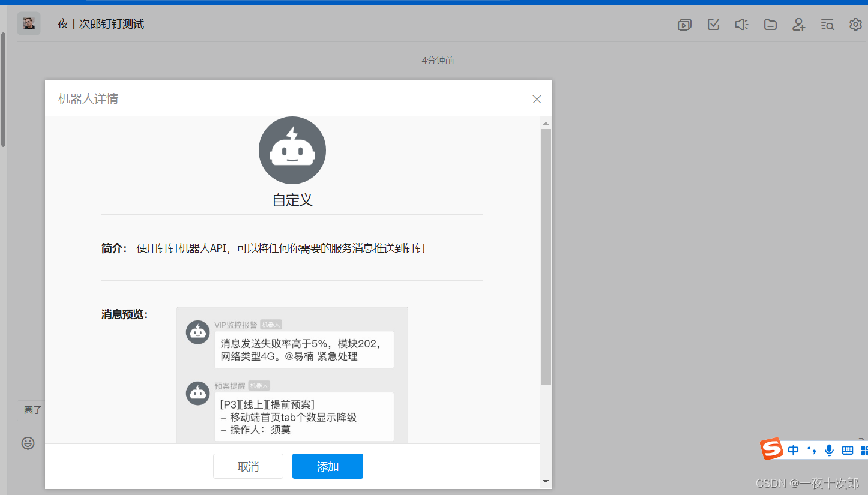
Task: Click the 简介 label
Action: (x=114, y=248)
